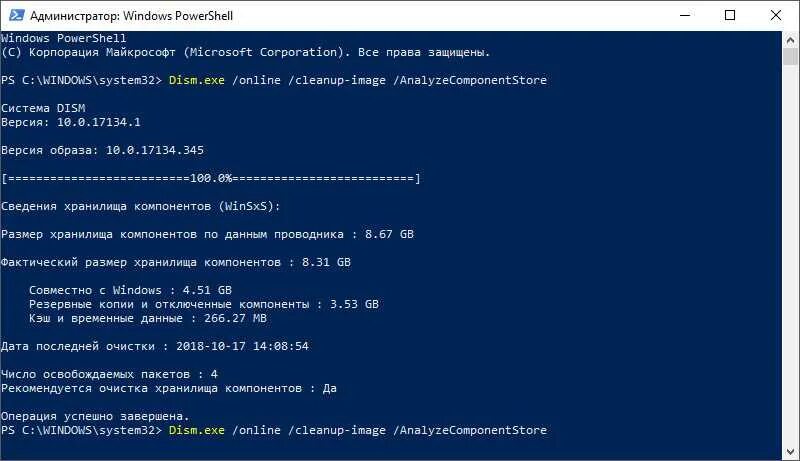Click the 8.67 GB explorer size value

pyautogui.click(x=389, y=234)
